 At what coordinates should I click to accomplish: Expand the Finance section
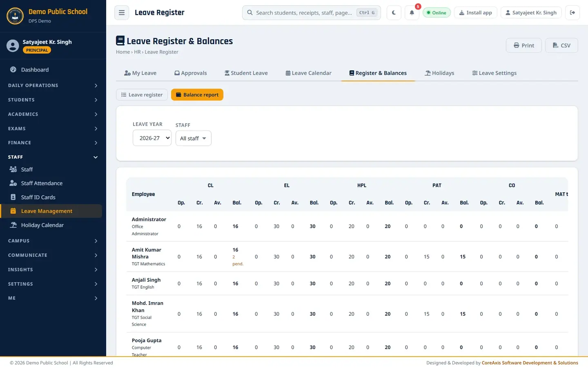click(x=53, y=143)
